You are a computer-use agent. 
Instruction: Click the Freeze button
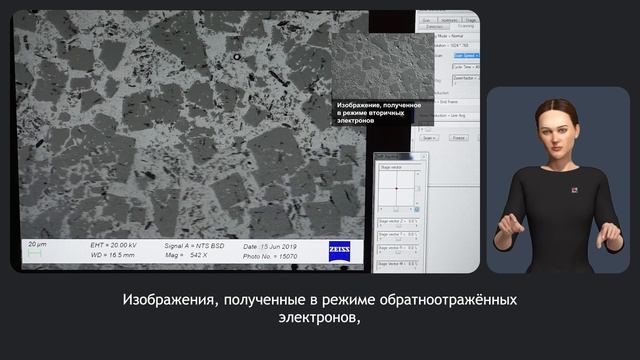pos(458,138)
